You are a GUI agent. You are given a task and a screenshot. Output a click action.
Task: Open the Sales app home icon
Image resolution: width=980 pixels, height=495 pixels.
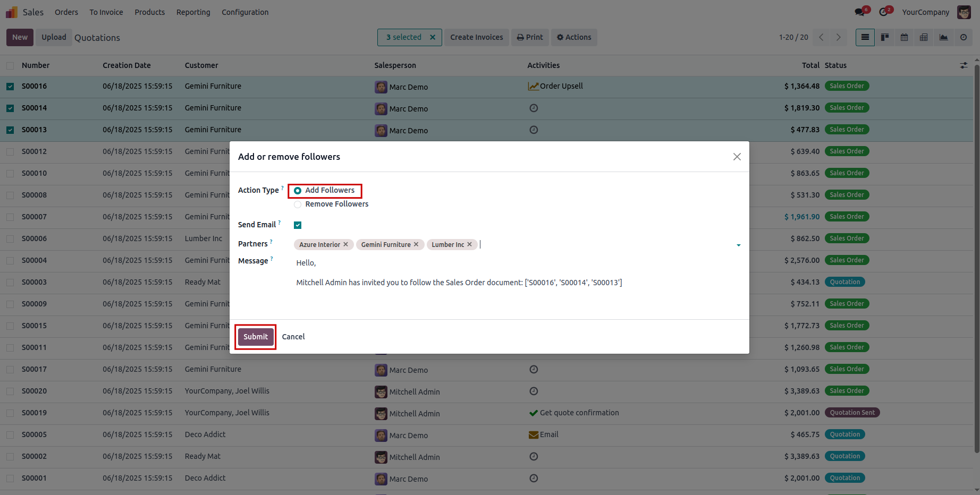12,12
